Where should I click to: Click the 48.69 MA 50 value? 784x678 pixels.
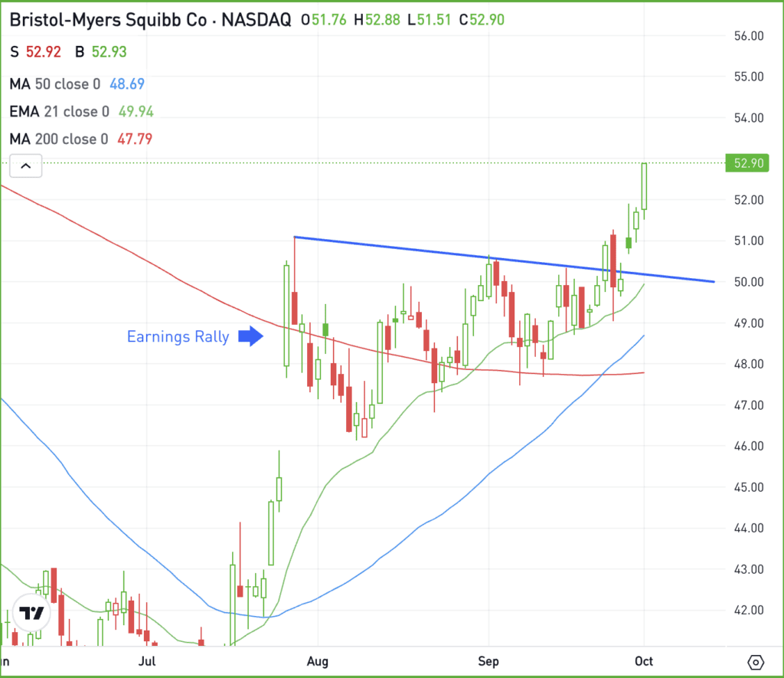[127, 84]
